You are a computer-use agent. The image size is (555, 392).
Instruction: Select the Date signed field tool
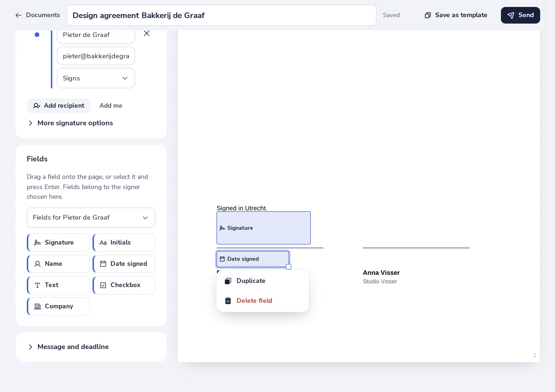click(124, 264)
